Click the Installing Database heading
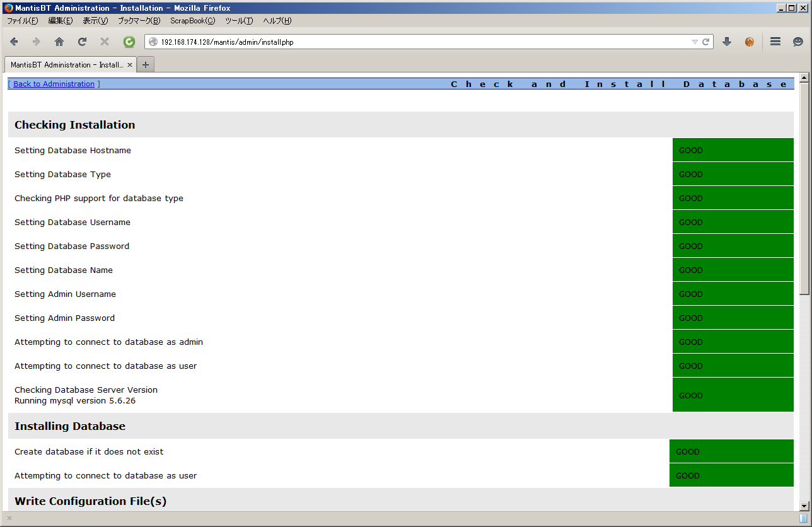Screen dimensions: 812x527 (70, 426)
